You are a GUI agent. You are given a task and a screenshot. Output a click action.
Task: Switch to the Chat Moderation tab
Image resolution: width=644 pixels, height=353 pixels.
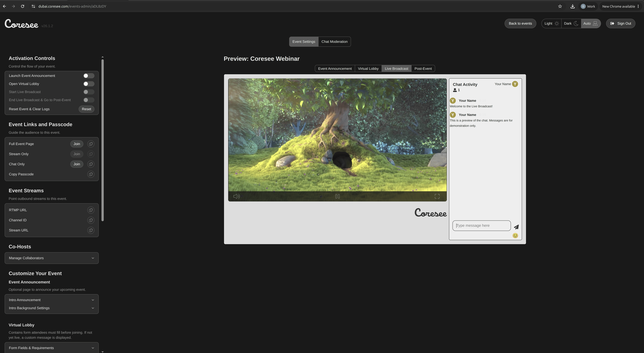[x=334, y=42]
